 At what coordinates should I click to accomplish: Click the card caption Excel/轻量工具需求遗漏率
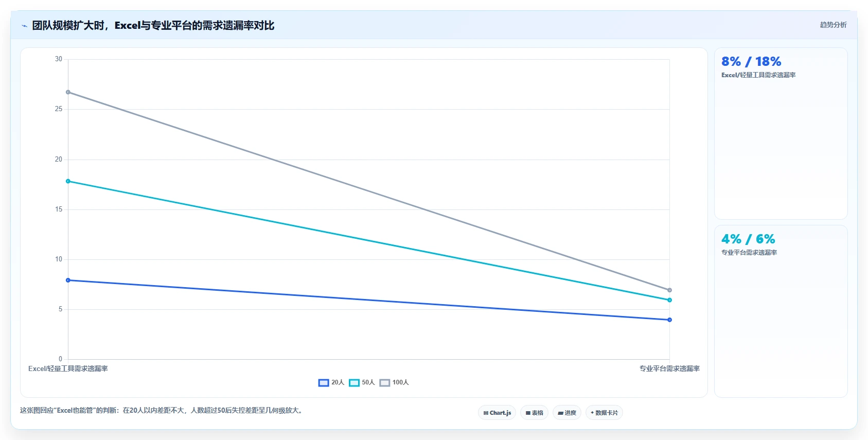[x=758, y=75]
